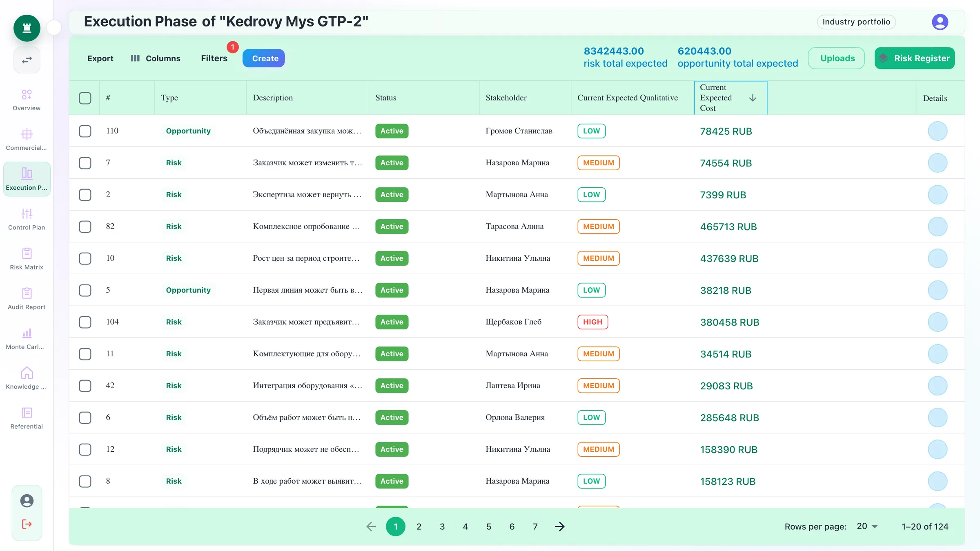The width and height of the screenshot is (980, 551).
Task: Open the Risk Matrix page
Action: (27, 259)
